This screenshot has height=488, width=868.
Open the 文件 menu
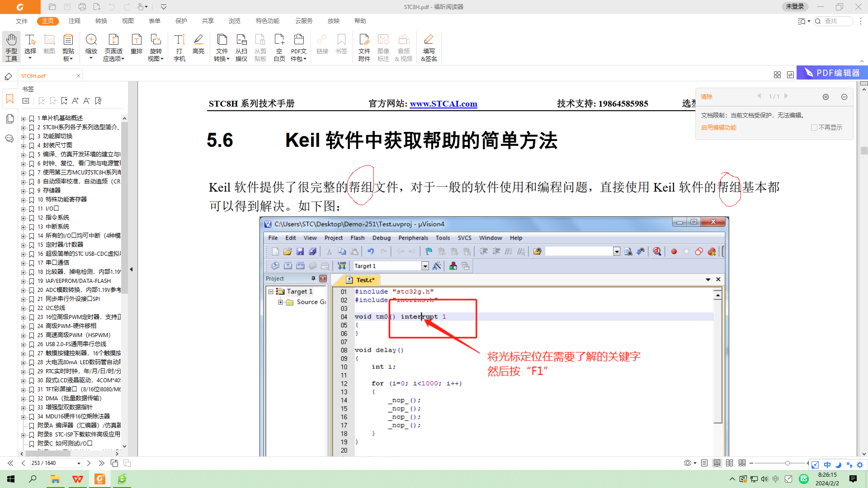tap(22, 21)
